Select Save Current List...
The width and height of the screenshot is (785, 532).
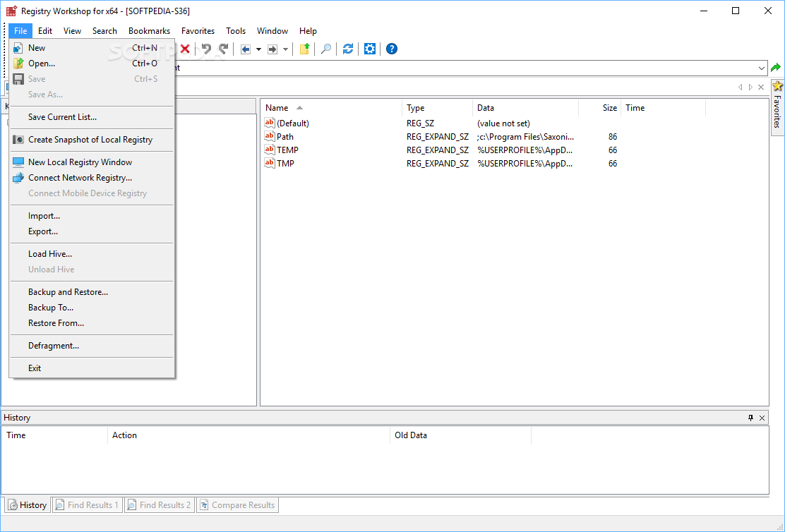[x=92, y=117]
